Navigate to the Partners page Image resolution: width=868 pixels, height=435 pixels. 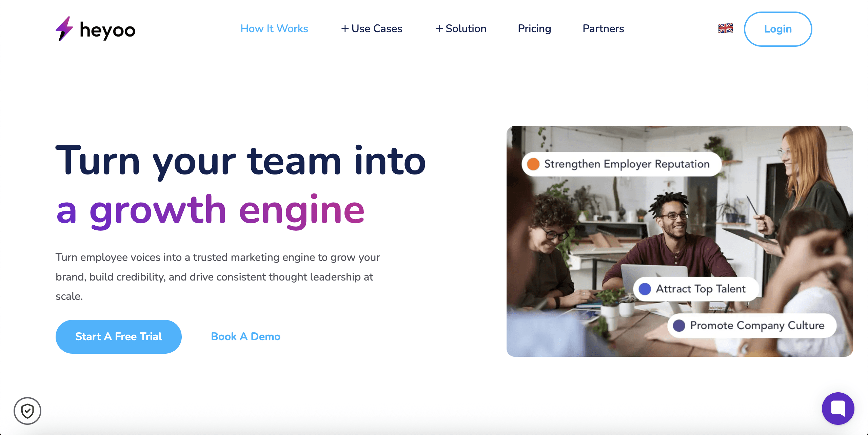603,29
